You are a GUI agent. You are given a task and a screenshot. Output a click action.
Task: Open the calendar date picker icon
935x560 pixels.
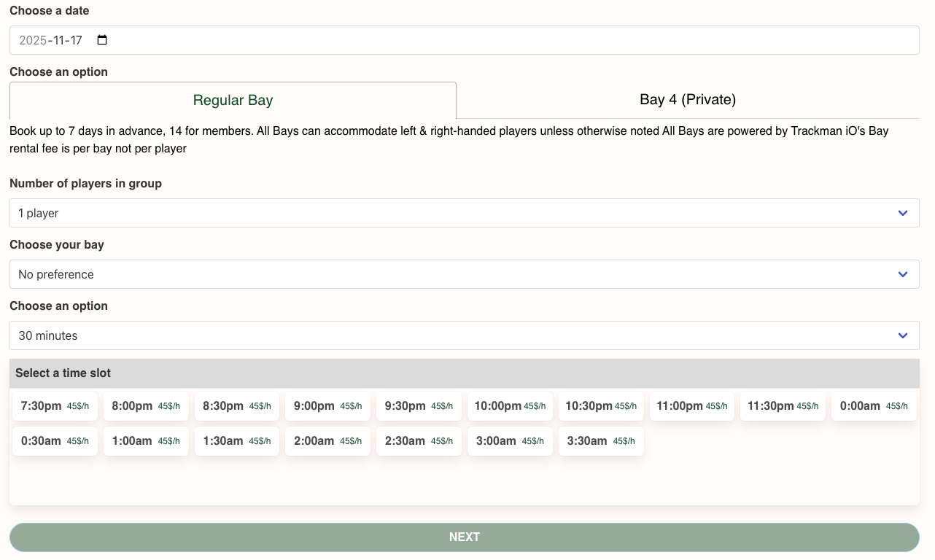[x=102, y=40]
